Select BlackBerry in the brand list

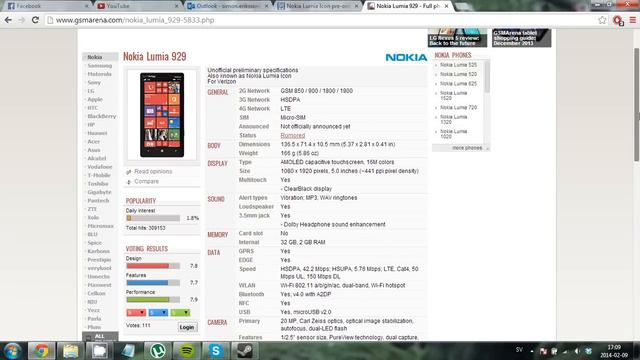click(x=102, y=116)
